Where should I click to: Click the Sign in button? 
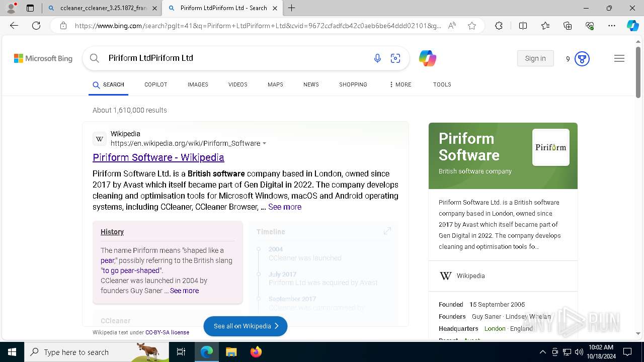coord(535,58)
